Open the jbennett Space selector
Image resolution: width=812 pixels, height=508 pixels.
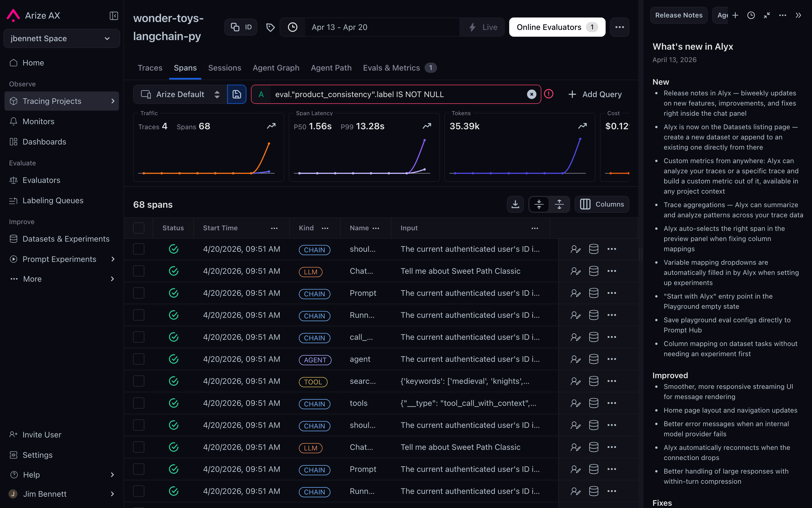tap(61, 38)
